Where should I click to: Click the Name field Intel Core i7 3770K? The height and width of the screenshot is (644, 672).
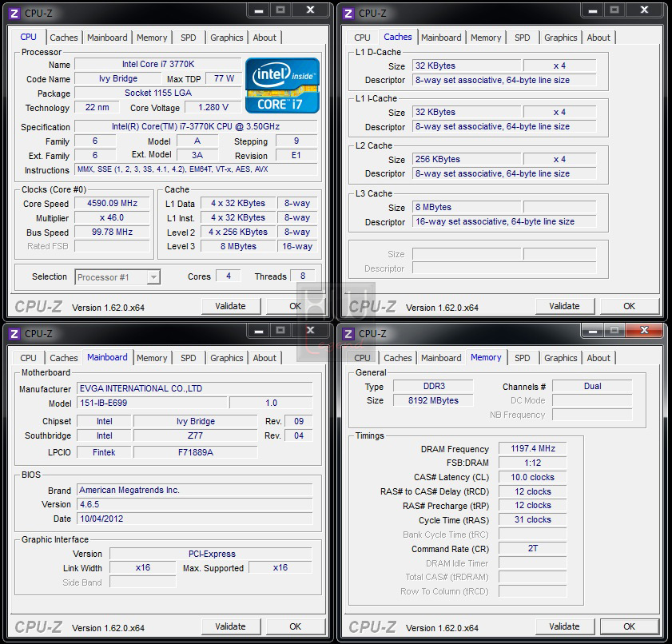tap(158, 64)
